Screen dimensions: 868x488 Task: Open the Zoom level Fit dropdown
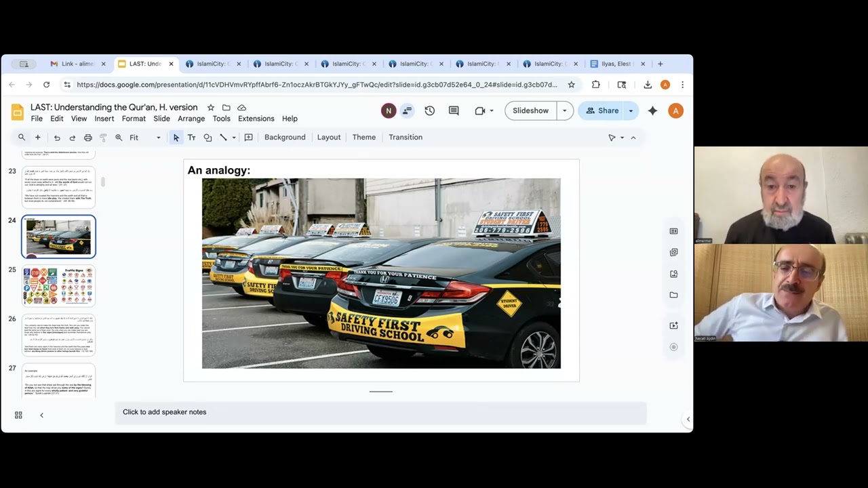pos(145,138)
